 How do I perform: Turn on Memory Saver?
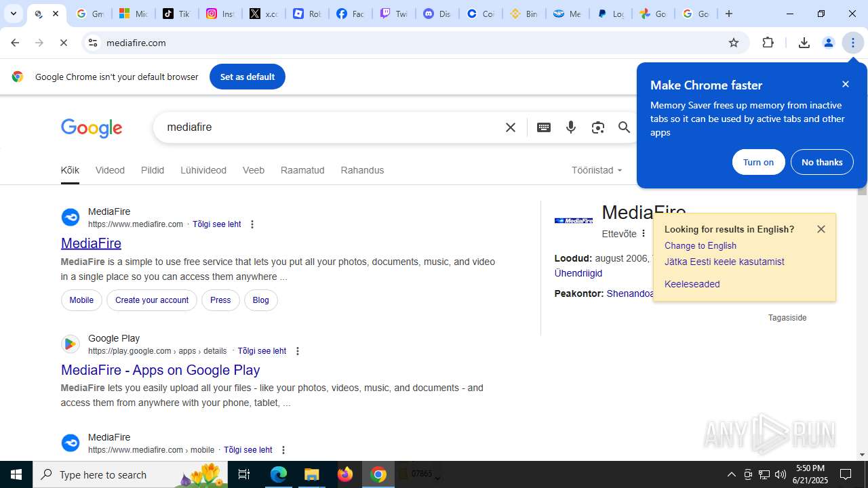click(758, 162)
